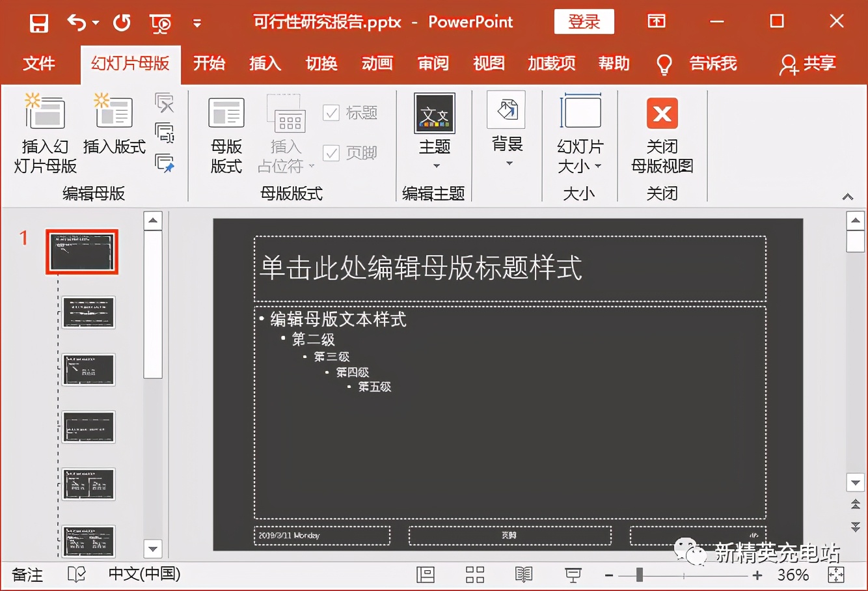Viewport: 868px width, 591px height.
Task: Start slideshow from the status bar icon
Action: pos(573,575)
